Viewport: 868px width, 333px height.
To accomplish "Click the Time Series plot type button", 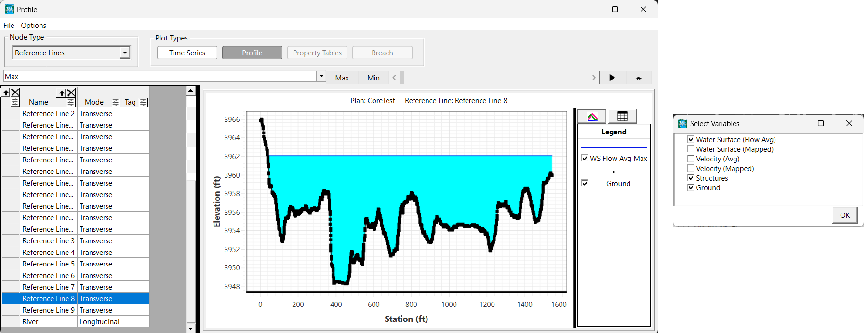I will pos(187,53).
